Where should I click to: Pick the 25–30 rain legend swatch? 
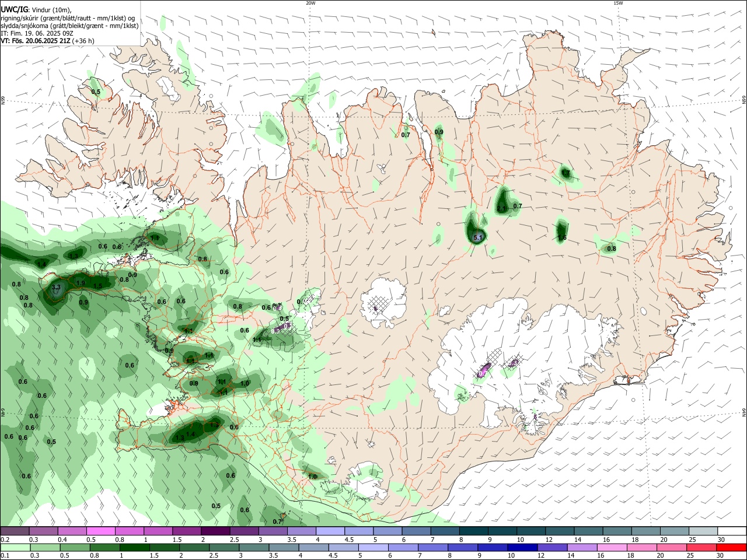tap(702, 547)
